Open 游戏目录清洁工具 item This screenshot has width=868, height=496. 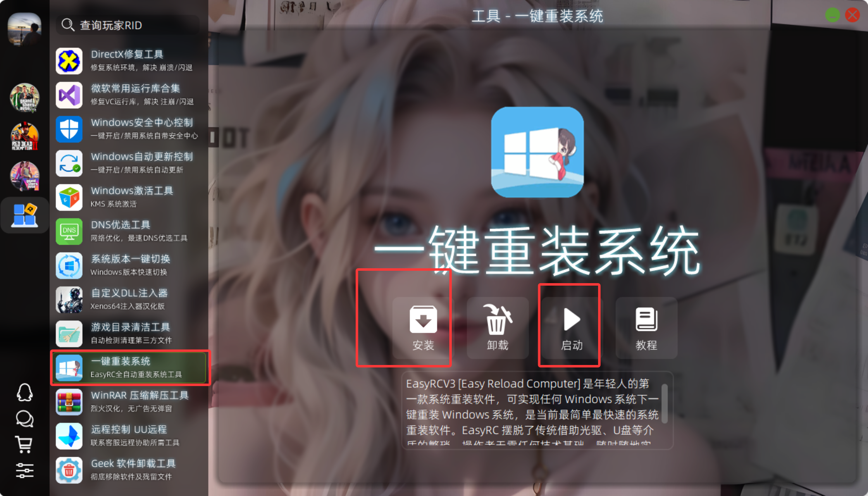(129, 333)
